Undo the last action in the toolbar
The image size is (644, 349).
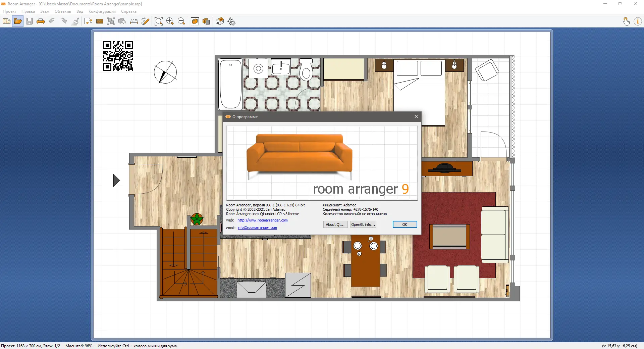click(52, 21)
